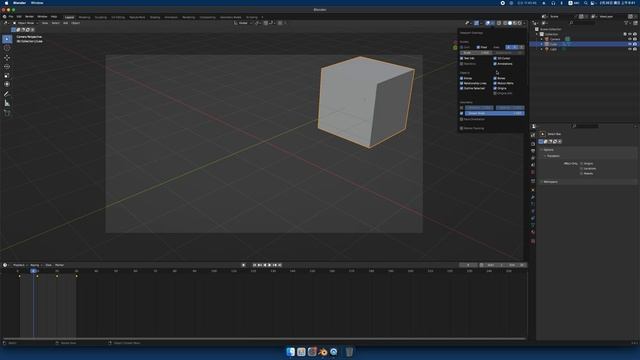The width and height of the screenshot is (640, 360).
Task: Open the timeline Playback dropdown
Action: click(19, 265)
